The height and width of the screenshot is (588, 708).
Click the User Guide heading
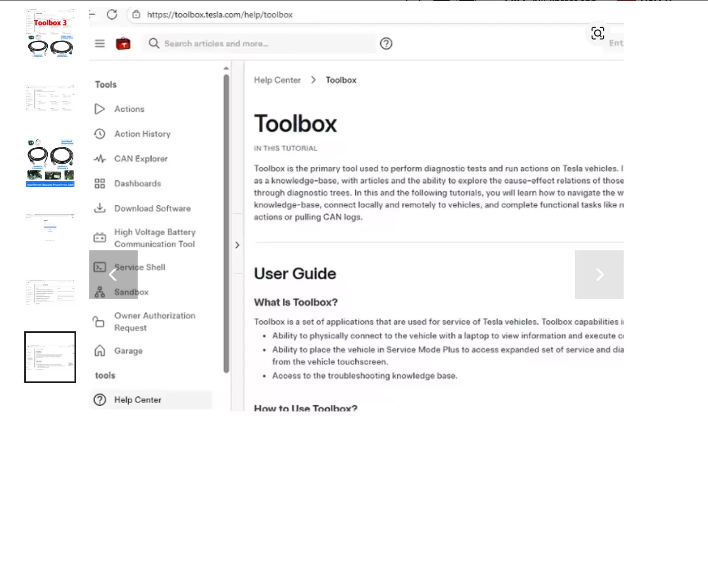point(295,273)
